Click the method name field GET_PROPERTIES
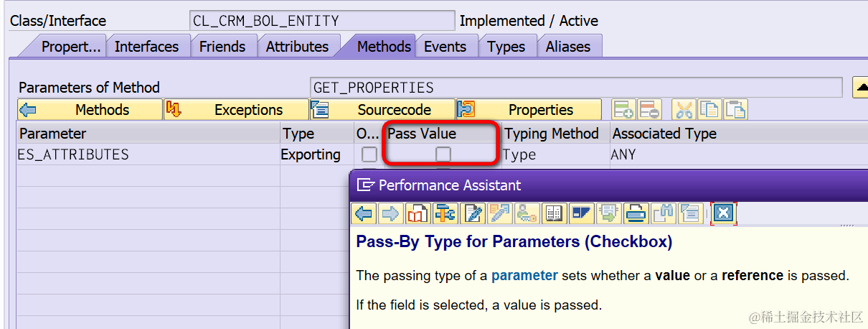868x329 pixels. click(x=577, y=88)
